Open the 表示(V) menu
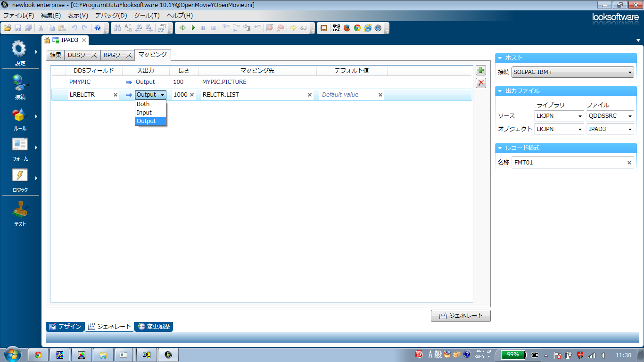This screenshot has height=362, width=644. click(x=78, y=15)
